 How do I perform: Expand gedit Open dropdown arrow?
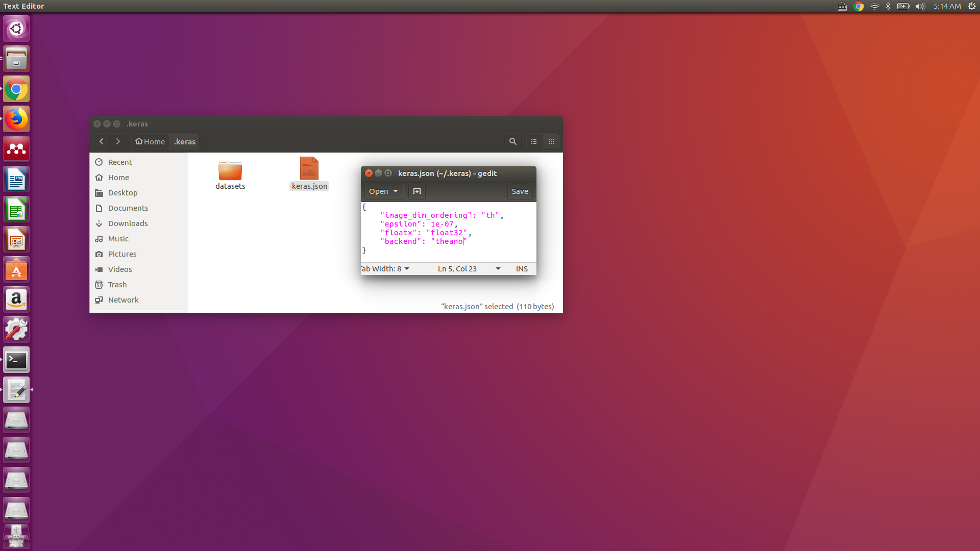(396, 191)
